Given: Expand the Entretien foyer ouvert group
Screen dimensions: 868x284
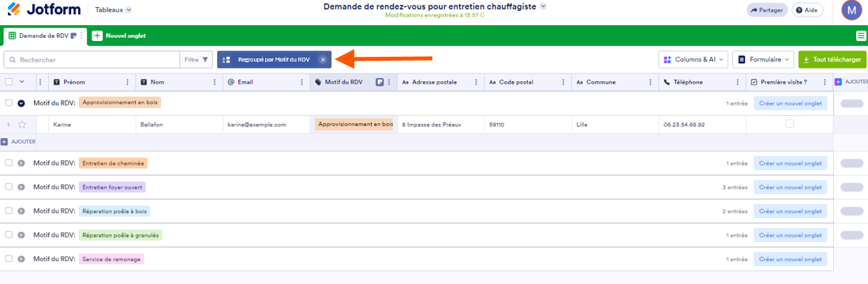Looking at the screenshot, I should click(21, 187).
